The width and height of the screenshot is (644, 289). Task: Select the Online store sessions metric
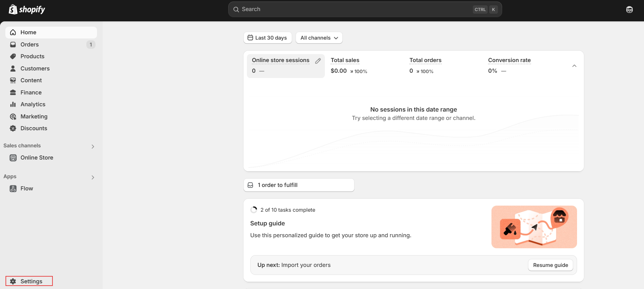(x=286, y=66)
